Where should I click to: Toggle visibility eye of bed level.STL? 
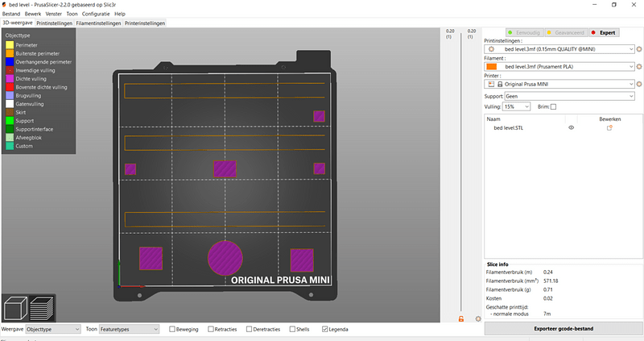571,127
